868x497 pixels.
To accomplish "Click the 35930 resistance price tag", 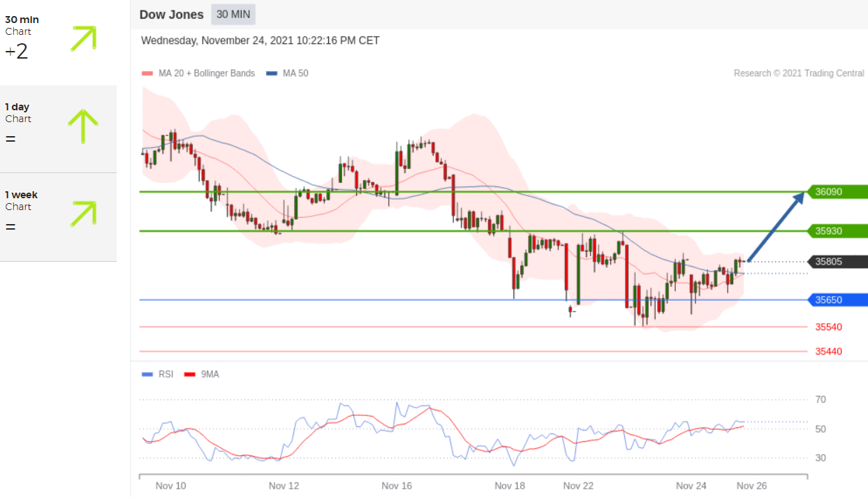I will point(837,230).
